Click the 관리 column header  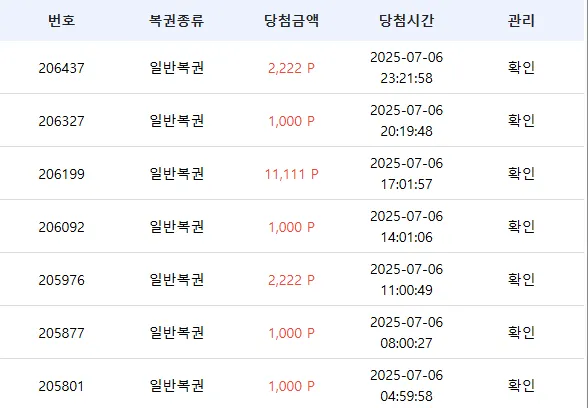pos(521,20)
